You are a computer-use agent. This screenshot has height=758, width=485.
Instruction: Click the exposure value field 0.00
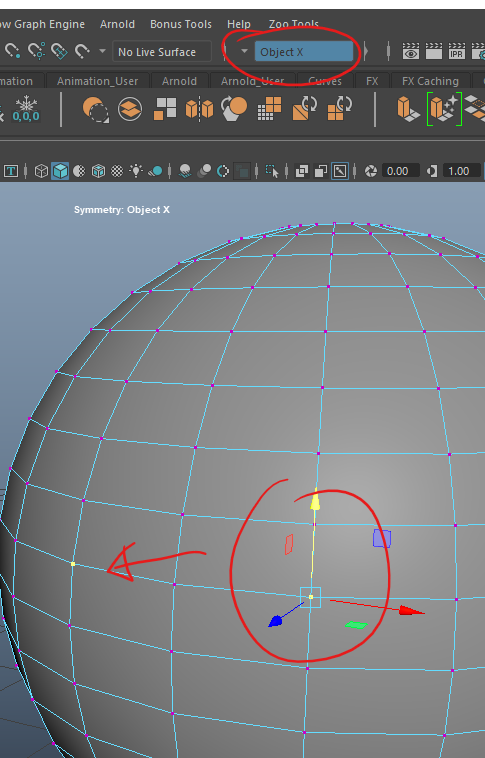400,171
